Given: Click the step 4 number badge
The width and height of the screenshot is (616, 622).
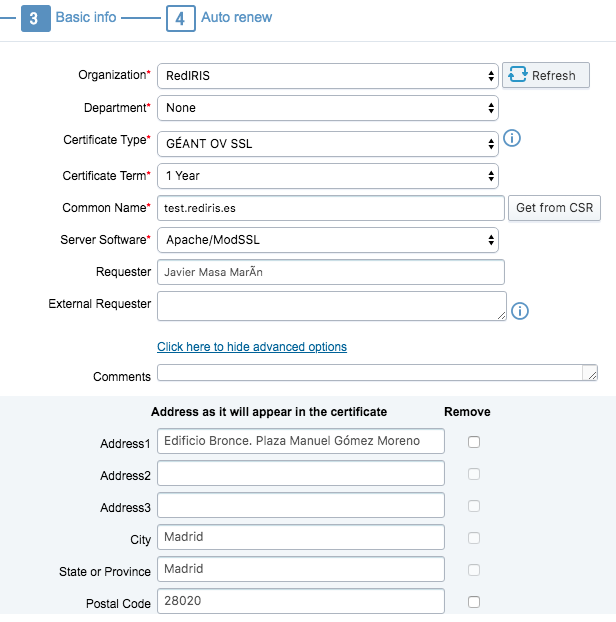Looking at the screenshot, I should (180, 18).
